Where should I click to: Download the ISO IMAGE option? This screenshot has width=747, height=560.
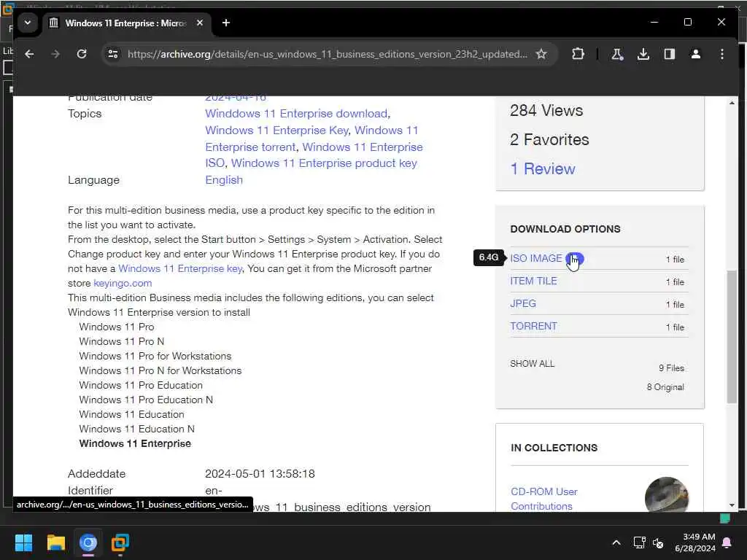pyautogui.click(x=536, y=259)
